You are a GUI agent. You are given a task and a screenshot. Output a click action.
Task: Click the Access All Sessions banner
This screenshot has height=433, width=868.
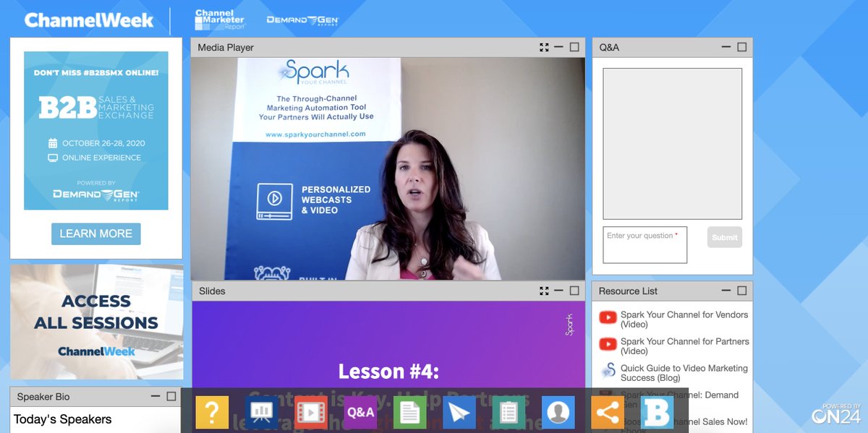click(x=96, y=322)
